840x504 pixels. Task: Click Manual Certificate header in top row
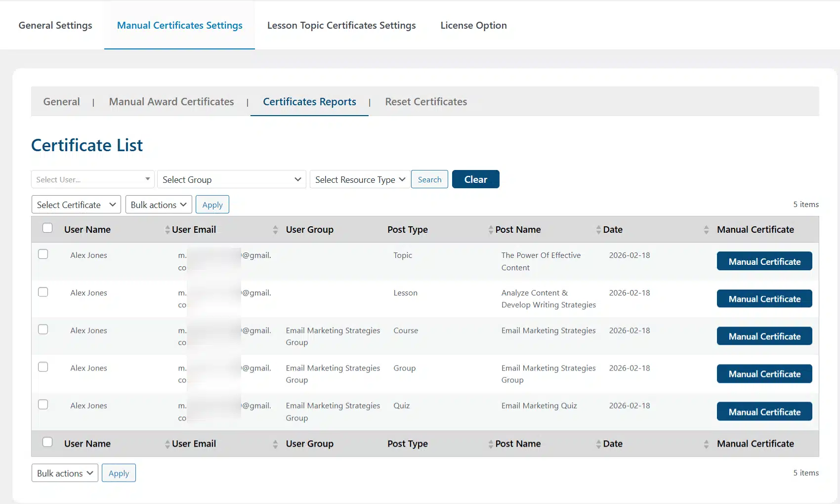(755, 230)
